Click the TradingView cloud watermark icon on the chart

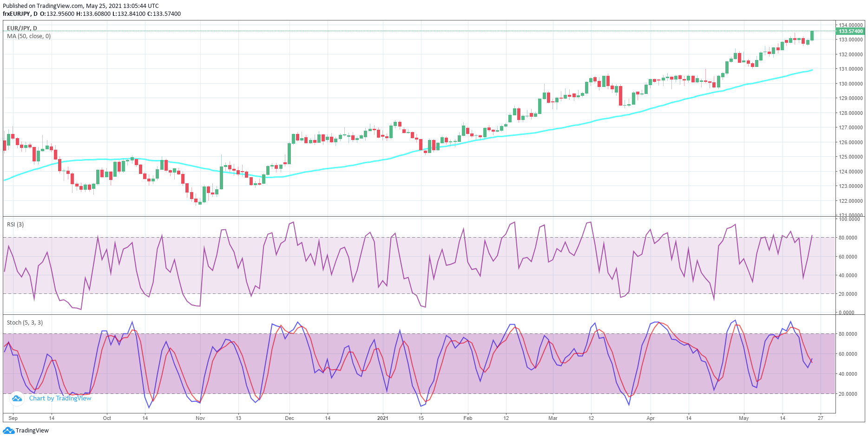point(17,399)
